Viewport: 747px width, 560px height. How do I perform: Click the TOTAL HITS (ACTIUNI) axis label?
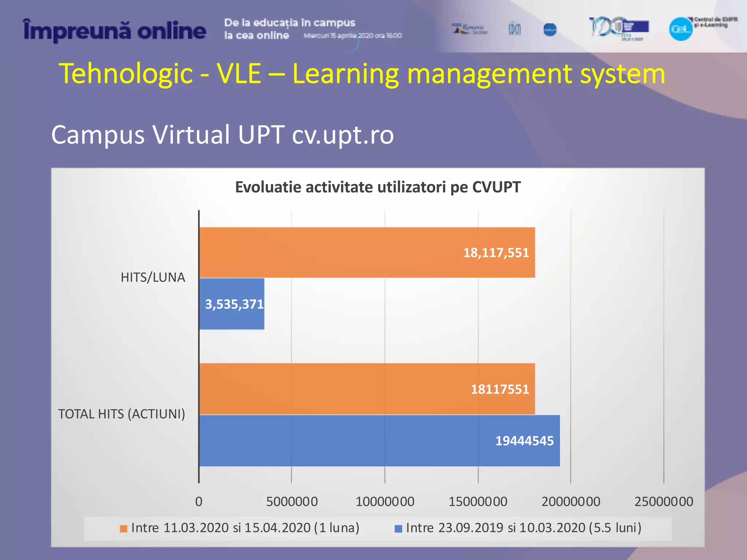point(121,414)
